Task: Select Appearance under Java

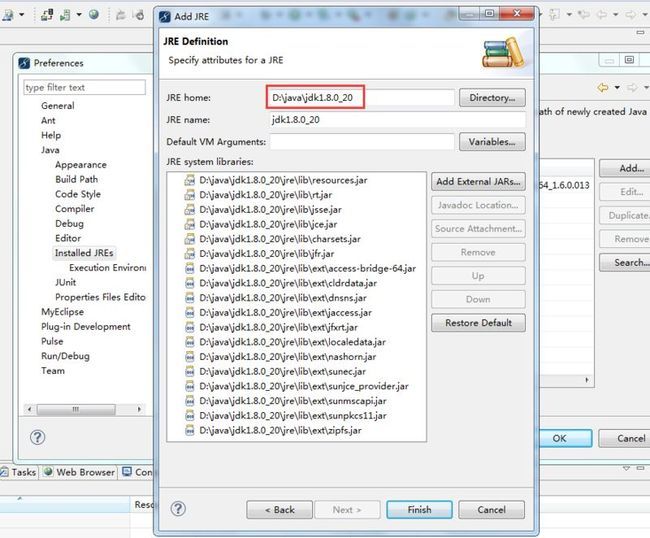Action: click(81, 165)
